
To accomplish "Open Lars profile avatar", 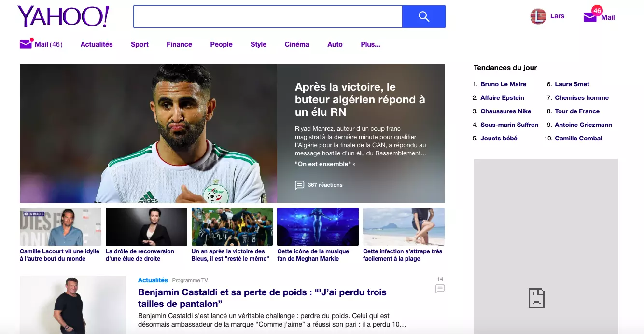I will click(538, 16).
